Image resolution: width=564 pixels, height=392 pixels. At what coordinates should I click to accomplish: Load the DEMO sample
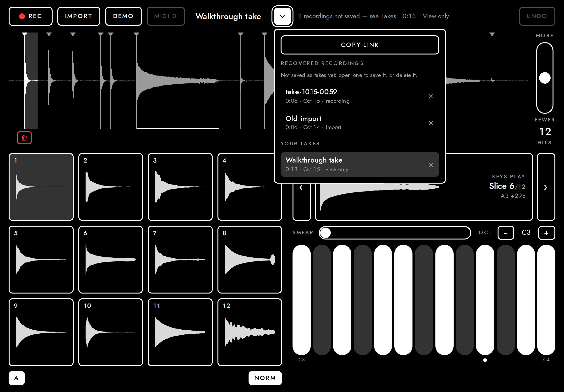point(123,16)
